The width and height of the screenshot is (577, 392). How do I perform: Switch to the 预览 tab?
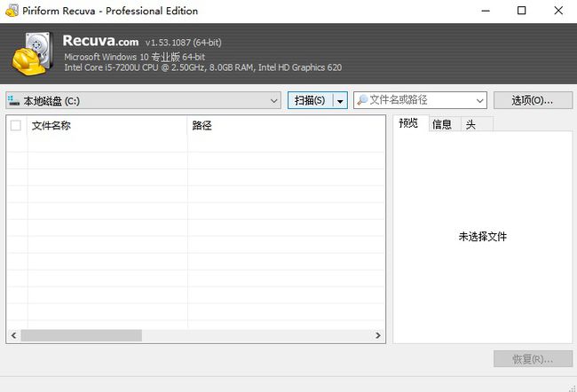(x=408, y=124)
